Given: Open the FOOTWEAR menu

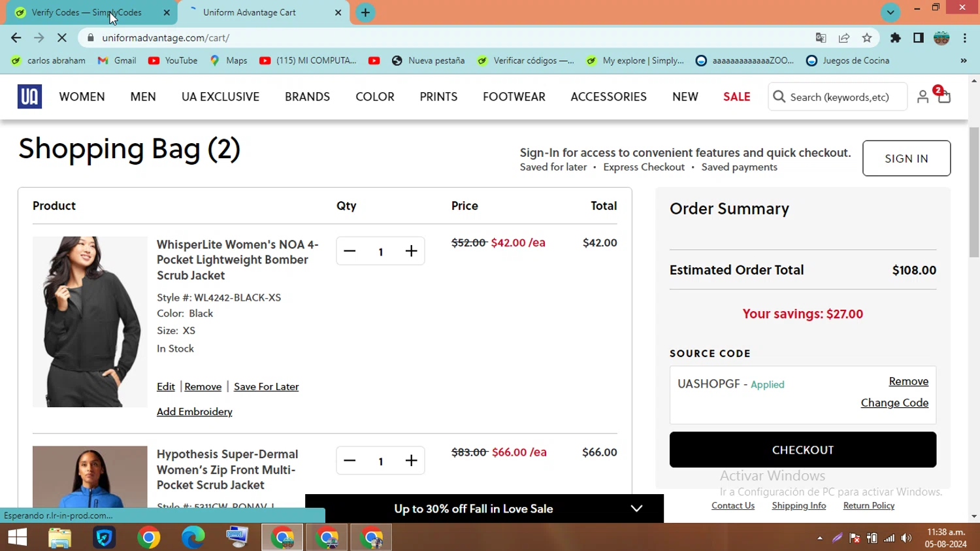Looking at the screenshot, I should (514, 97).
